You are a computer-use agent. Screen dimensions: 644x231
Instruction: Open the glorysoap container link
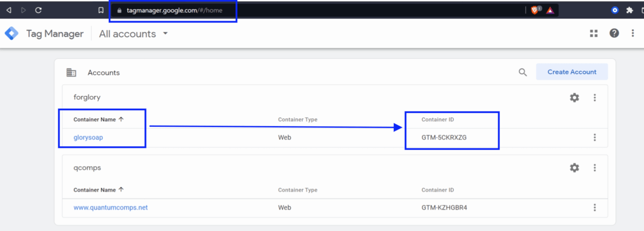pos(88,138)
